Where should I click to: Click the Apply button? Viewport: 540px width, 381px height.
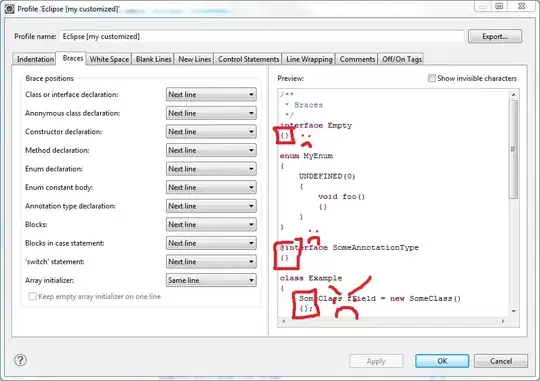[x=376, y=361]
